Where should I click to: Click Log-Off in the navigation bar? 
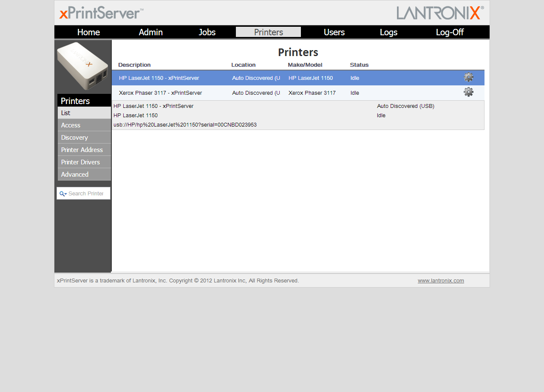click(x=450, y=32)
